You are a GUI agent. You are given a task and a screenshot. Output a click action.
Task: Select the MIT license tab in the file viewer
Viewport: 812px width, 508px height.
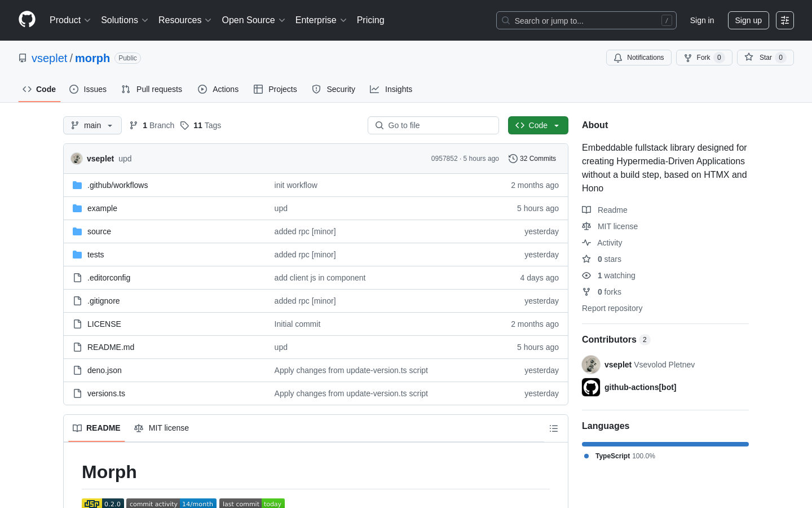(x=161, y=428)
